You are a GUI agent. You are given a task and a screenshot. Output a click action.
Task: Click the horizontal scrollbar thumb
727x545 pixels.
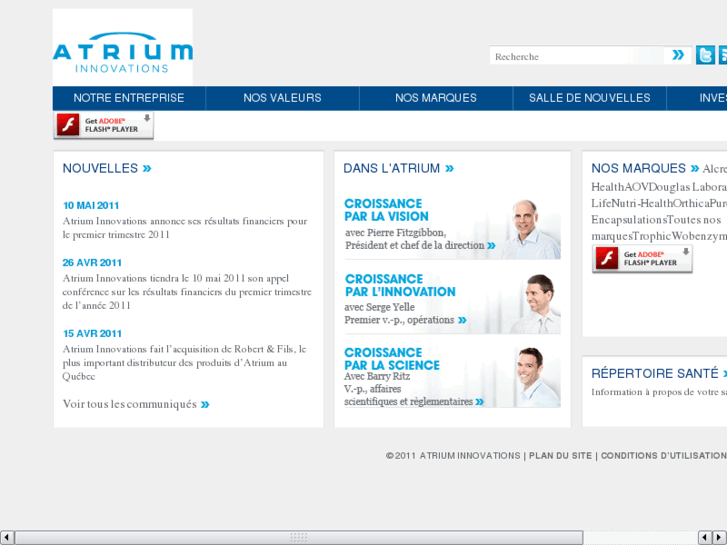(x=299, y=538)
